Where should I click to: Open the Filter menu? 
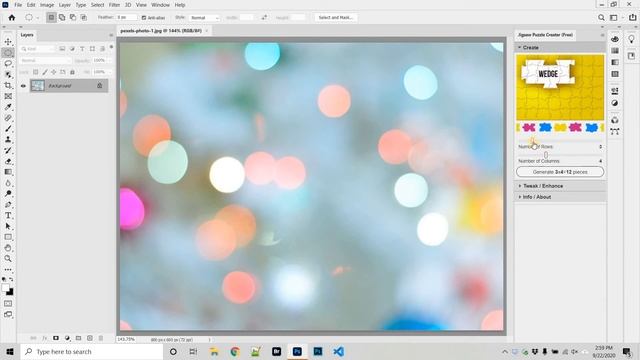(x=114, y=5)
